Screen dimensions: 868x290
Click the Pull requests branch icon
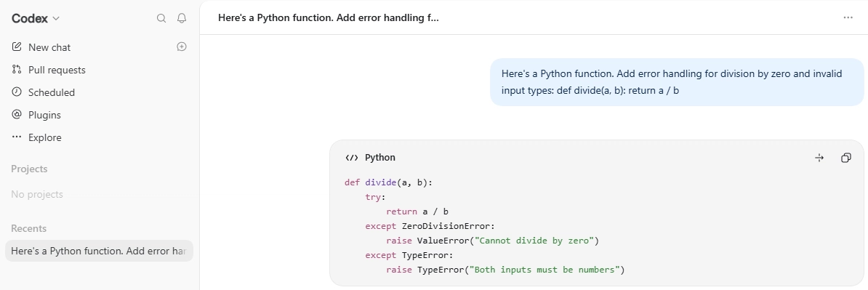coord(17,70)
